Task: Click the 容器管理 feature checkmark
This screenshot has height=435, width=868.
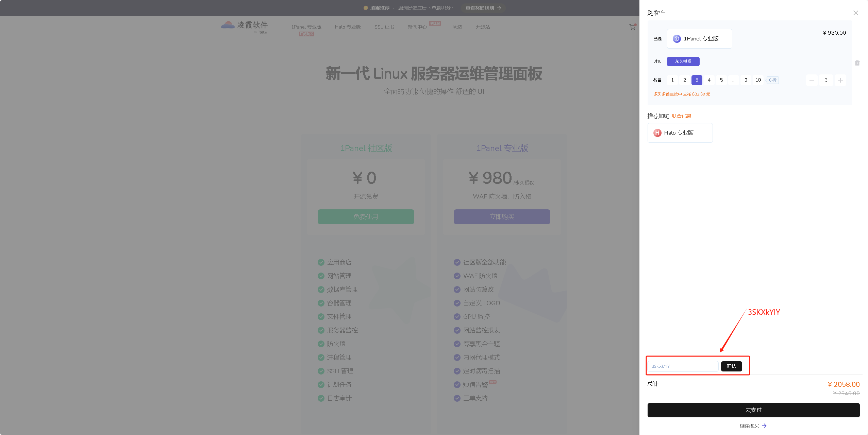Action: [321, 303]
